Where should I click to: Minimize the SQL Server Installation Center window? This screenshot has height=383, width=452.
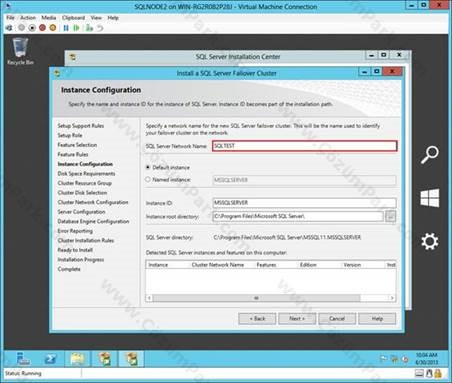pyautogui.click(x=371, y=56)
